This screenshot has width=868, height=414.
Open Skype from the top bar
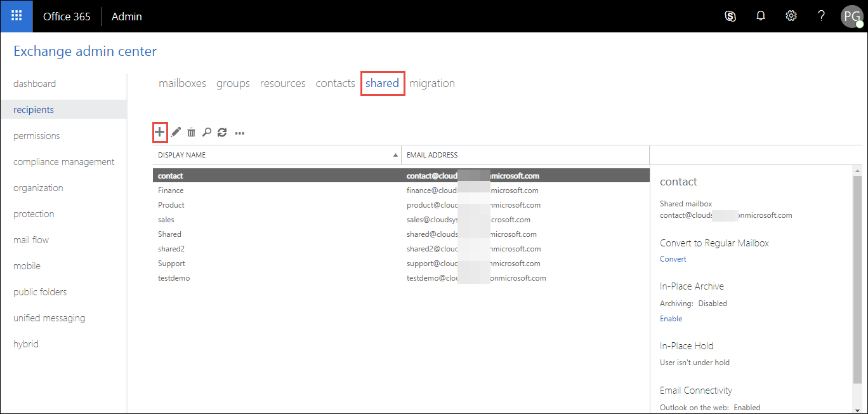(x=730, y=17)
